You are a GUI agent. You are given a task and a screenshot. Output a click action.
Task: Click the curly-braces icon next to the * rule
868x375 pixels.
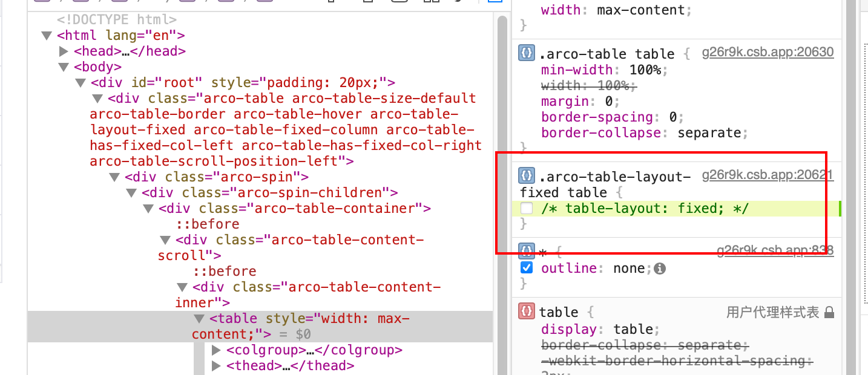point(525,251)
